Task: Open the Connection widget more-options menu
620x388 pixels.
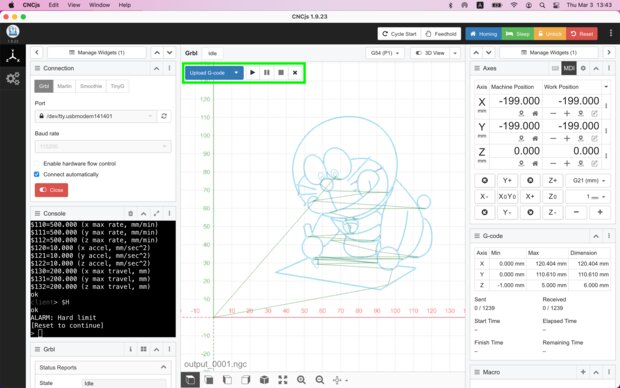Action: [x=169, y=68]
